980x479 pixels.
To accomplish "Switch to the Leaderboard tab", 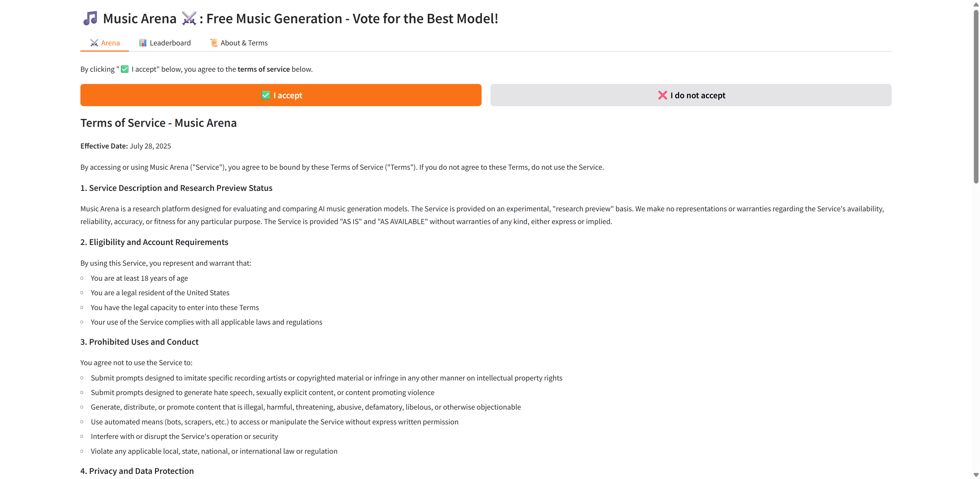I will tap(170, 43).
